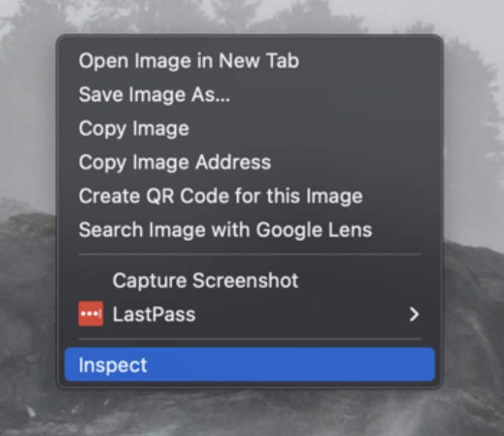Choose Capture Screenshot from the menu
504x436 pixels.
(x=205, y=281)
